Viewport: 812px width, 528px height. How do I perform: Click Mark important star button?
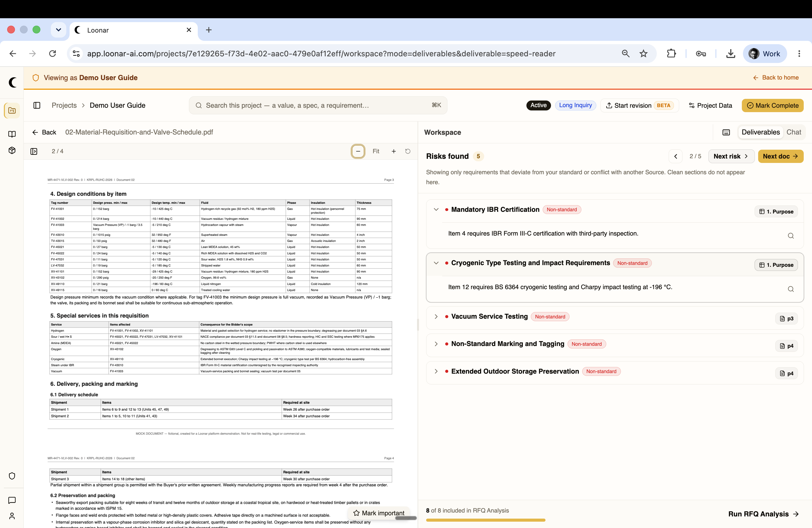coord(379,513)
